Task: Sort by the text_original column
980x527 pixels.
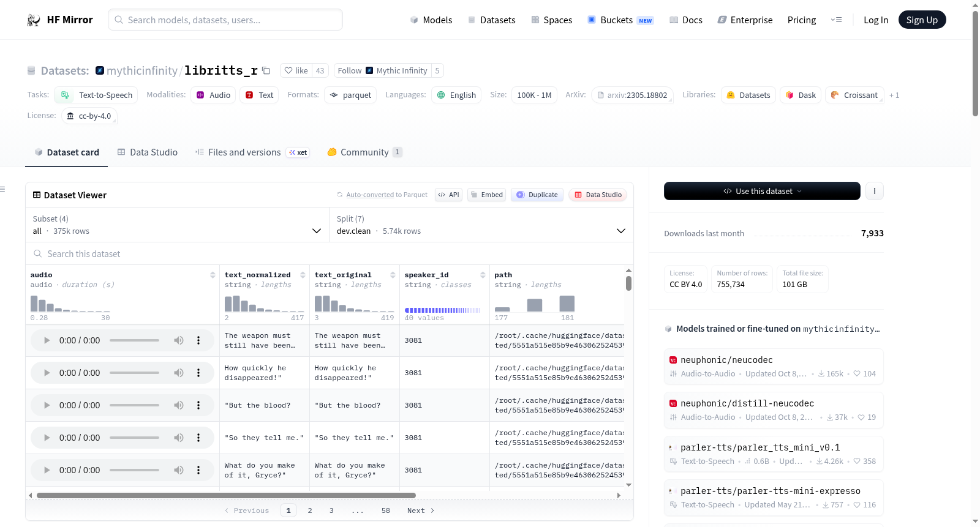Action: [x=393, y=275]
